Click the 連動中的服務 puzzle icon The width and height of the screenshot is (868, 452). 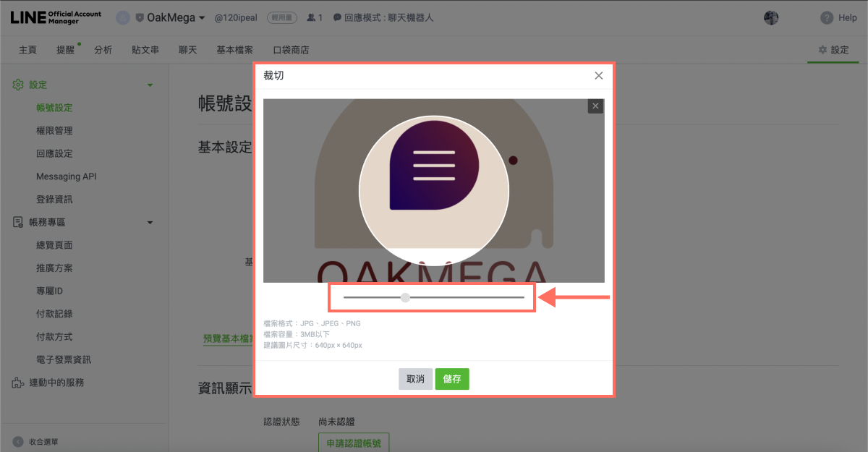[18, 383]
